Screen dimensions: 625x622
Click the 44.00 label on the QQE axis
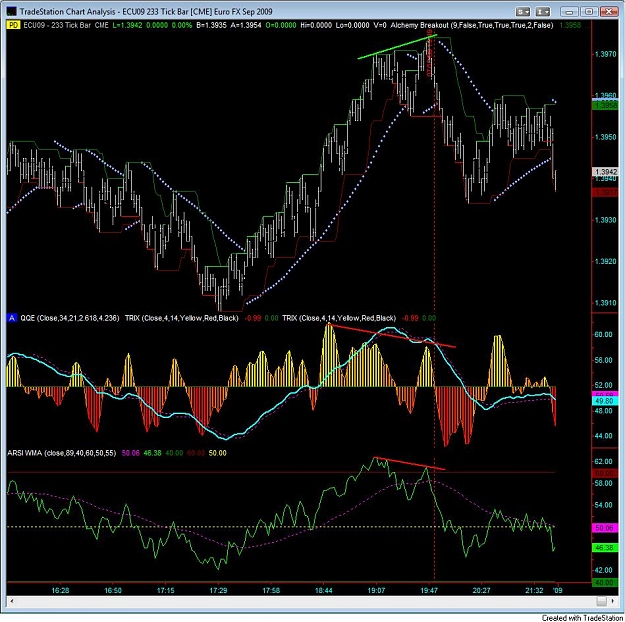[x=603, y=436]
